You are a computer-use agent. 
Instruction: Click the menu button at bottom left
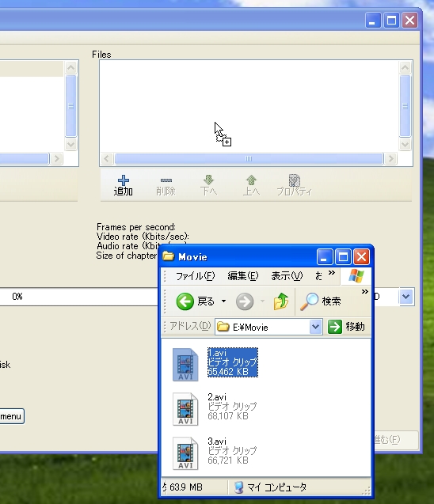tap(12, 416)
